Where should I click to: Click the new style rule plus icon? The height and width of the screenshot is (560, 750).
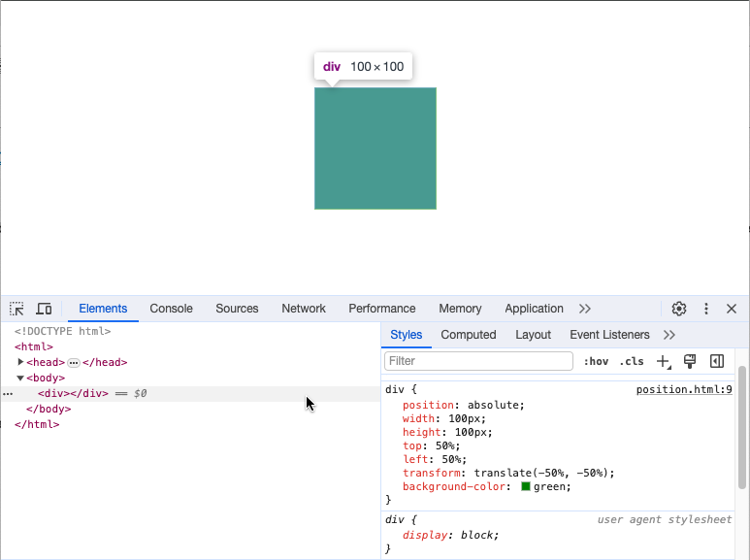pyautogui.click(x=664, y=361)
